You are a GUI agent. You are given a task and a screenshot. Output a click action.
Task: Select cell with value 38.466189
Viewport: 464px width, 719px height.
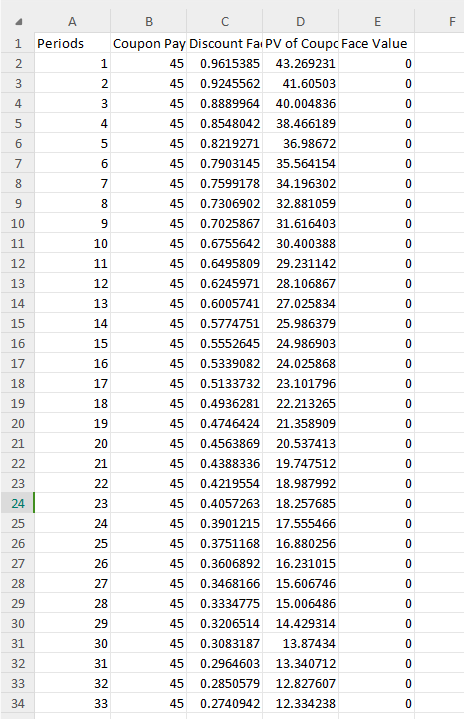tap(300, 123)
